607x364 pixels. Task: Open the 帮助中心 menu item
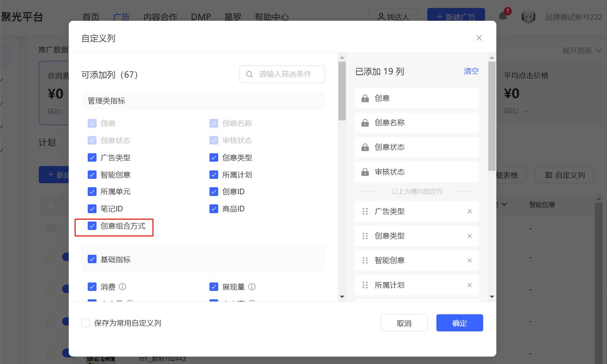(272, 17)
